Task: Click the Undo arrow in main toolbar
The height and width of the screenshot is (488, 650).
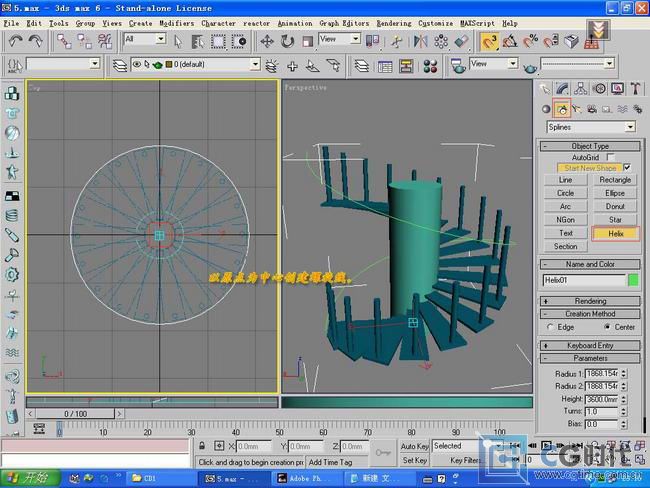Action: tap(15, 41)
